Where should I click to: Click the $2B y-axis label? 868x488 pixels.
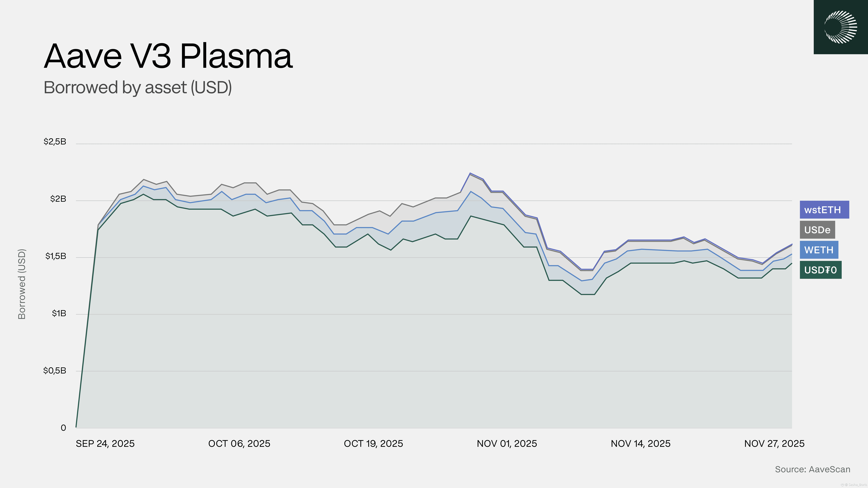point(58,199)
